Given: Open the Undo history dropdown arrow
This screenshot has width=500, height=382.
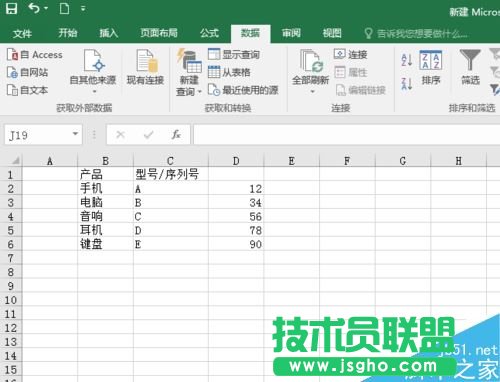Looking at the screenshot, I should 46,8.
